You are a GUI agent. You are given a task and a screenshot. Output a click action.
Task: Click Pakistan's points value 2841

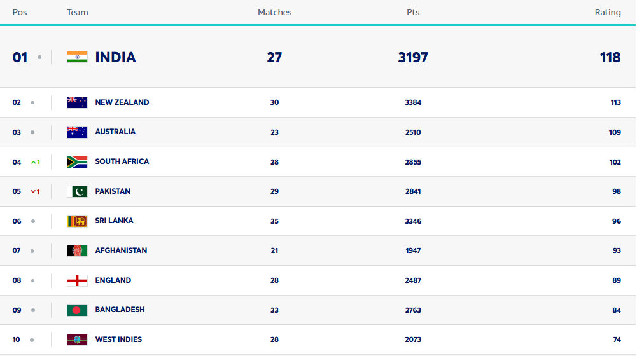point(413,191)
